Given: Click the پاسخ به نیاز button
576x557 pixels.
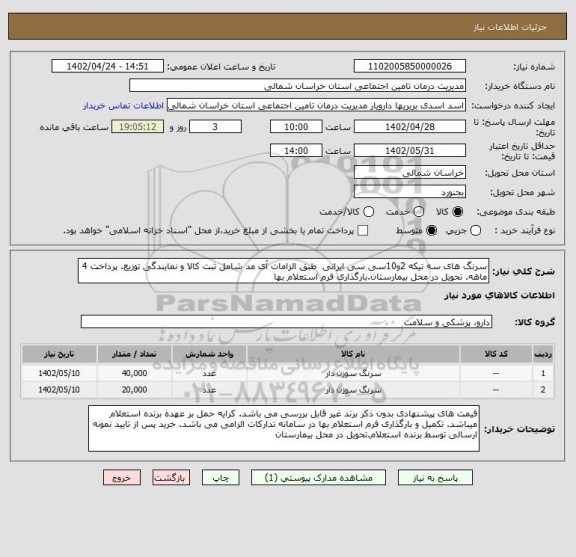Looking at the screenshot, I should [x=435, y=478].
